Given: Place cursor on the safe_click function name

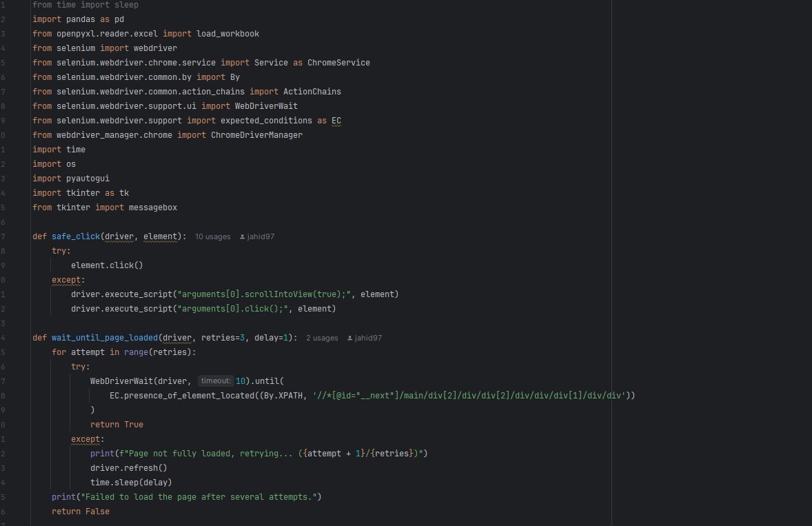Looking at the screenshot, I should (x=75, y=236).
